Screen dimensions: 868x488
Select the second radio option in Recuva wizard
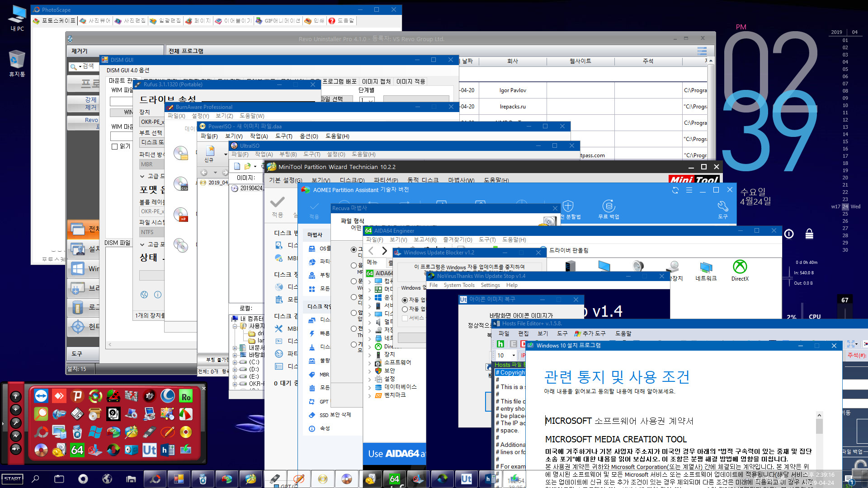(354, 265)
